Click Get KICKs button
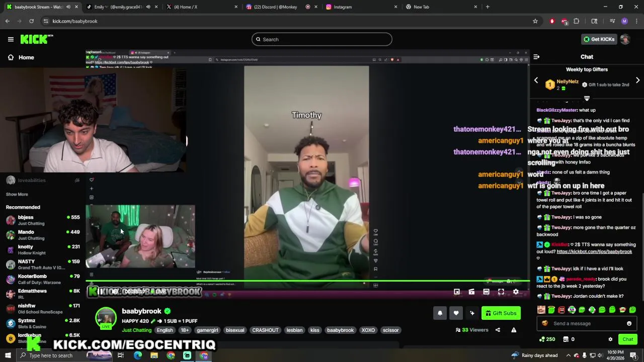644x362 pixels. pyautogui.click(x=598, y=39)
